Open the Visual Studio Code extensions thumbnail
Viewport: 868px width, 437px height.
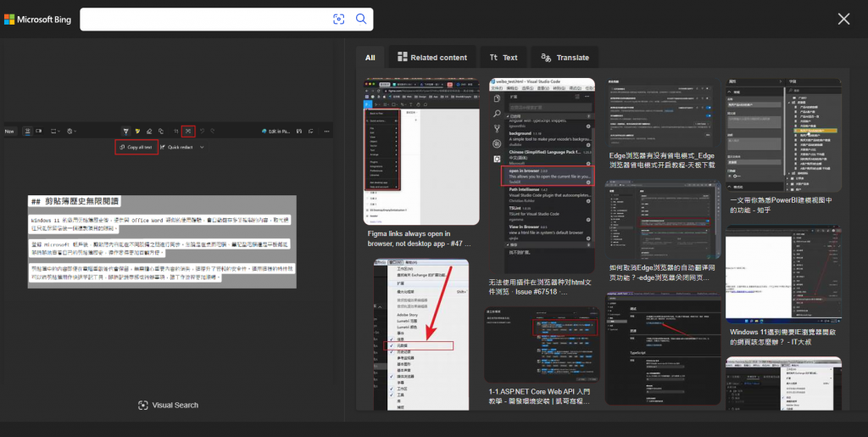[x=542, y=175]
